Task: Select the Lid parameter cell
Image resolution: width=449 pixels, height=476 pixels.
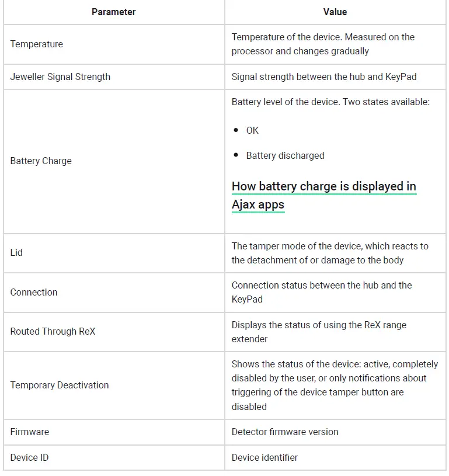Action: [16, 252]
